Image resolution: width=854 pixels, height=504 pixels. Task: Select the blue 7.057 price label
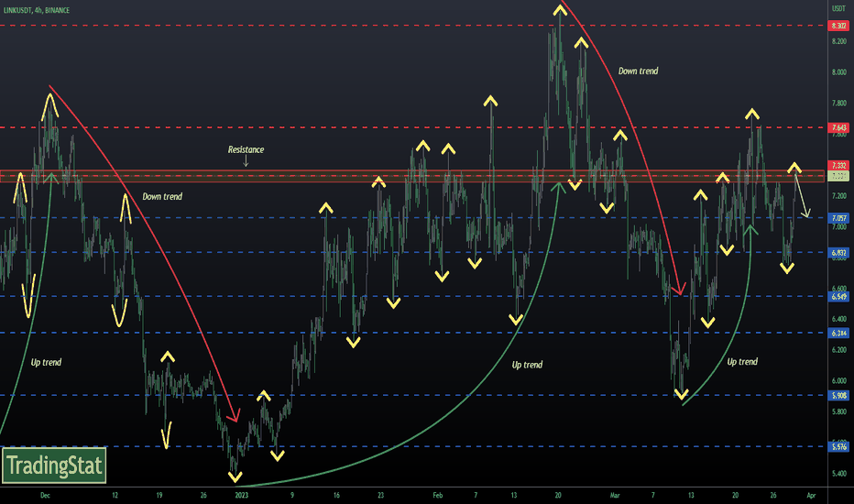click(838, 218)
